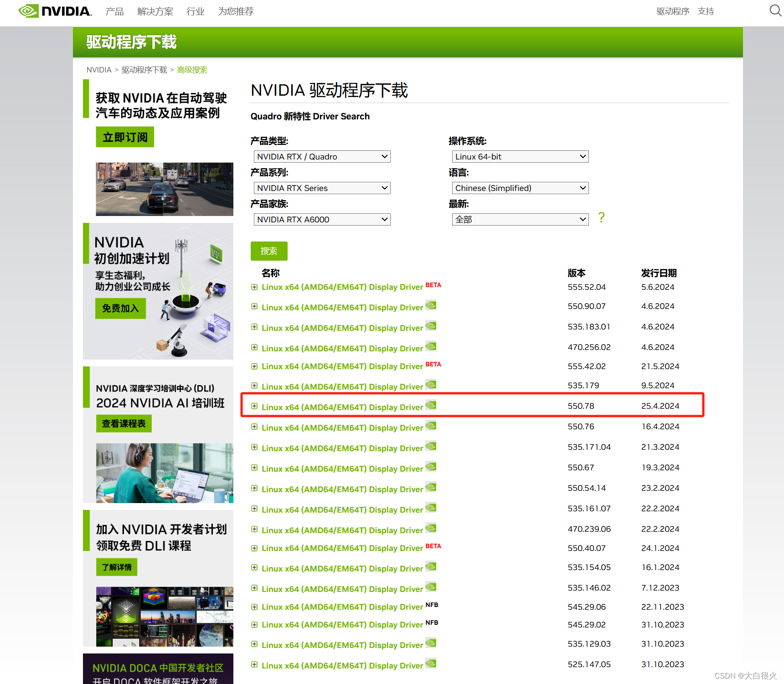Expand the 535.183.01 driver row

click(254, 327)
